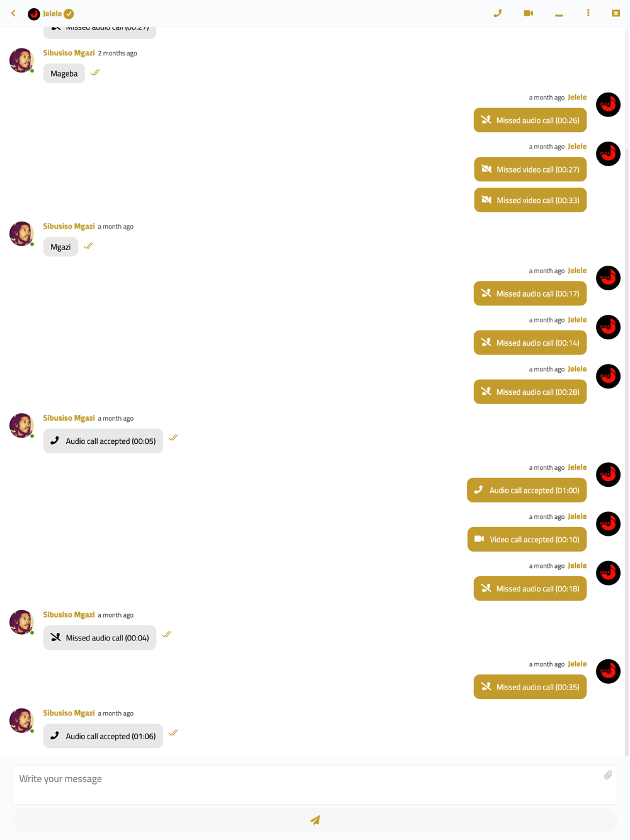Click the Audio call accepted (01:00) bubble

(527, 491)
